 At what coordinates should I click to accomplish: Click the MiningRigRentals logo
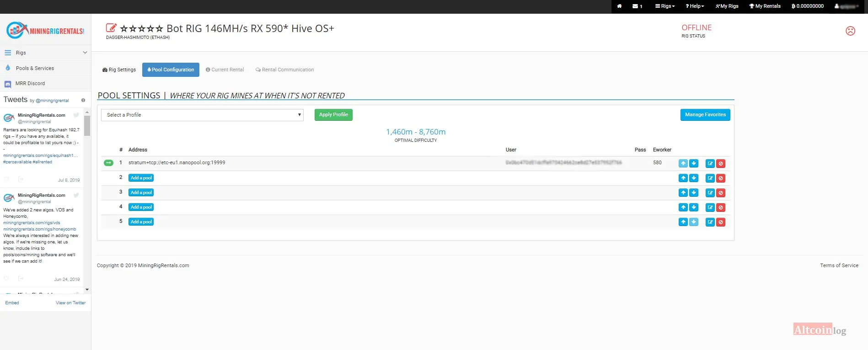[45, 31]
